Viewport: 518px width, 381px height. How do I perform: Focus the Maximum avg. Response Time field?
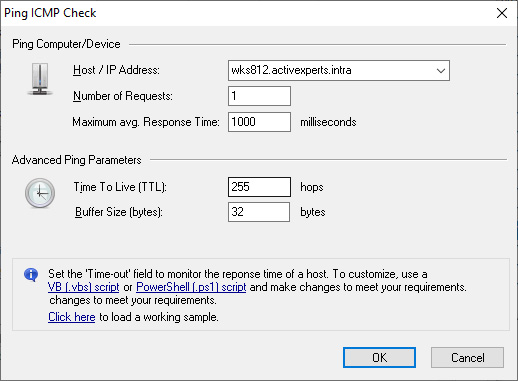point(259,122)
